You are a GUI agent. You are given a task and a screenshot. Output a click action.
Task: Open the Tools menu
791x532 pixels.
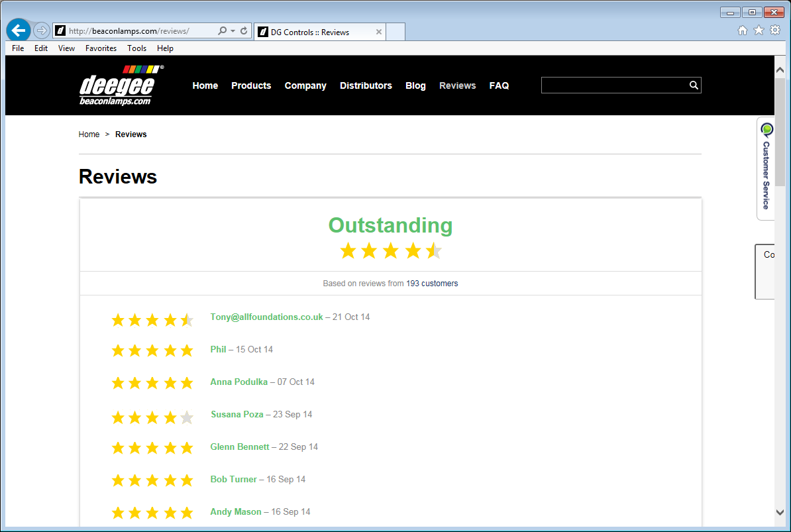point(136,48)
